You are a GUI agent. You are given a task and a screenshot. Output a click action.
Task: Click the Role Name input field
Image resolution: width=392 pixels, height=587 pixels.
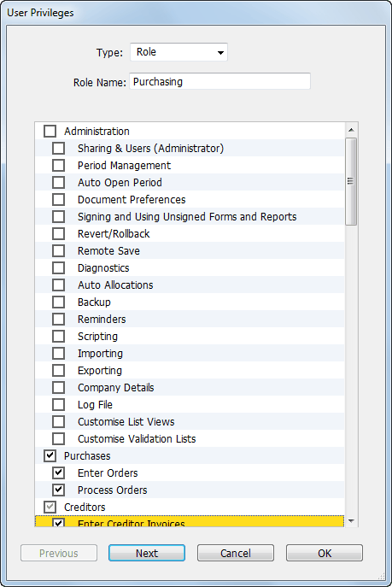click(220, 82)
